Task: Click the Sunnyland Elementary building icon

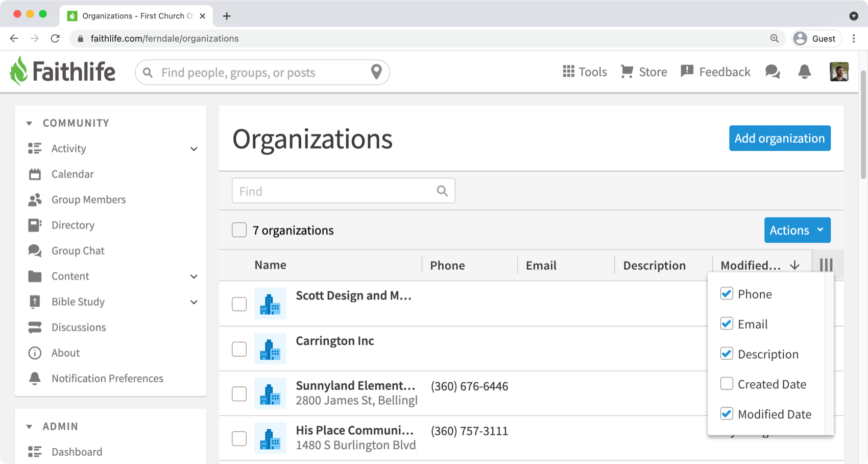Action: point(270,393)
